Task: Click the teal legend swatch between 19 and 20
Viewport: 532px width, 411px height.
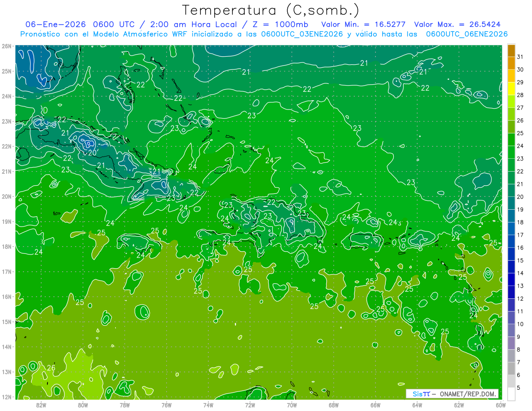Action: pyautogui.click(x=511, y=204)
